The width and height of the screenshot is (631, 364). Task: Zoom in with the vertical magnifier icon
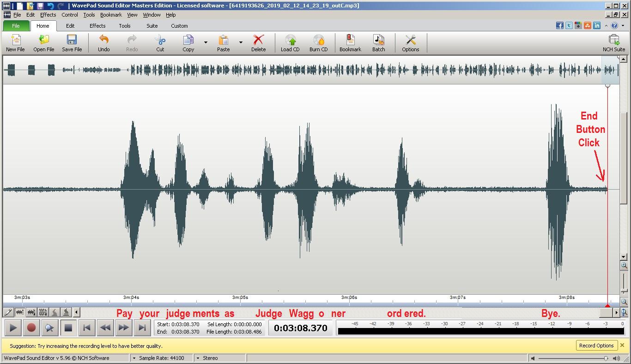[x=624, y=265]
